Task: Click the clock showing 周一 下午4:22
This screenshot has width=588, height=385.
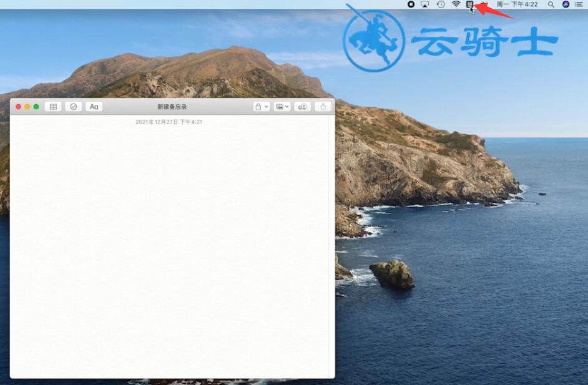Action: tap(517, 4)
